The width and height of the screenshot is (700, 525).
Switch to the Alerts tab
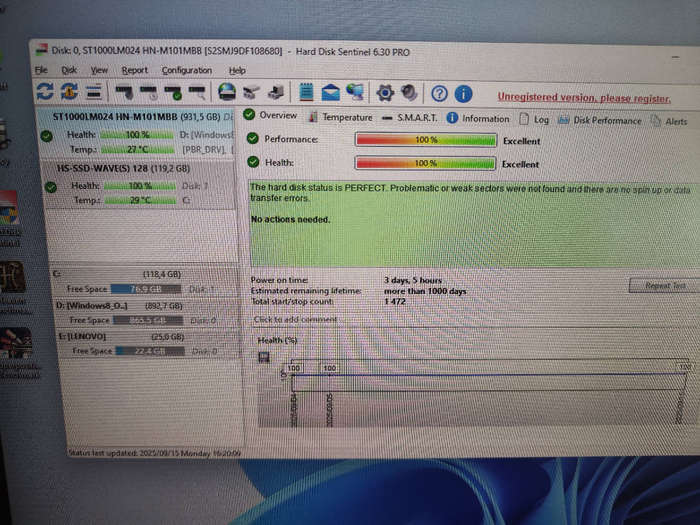[669, 121]
